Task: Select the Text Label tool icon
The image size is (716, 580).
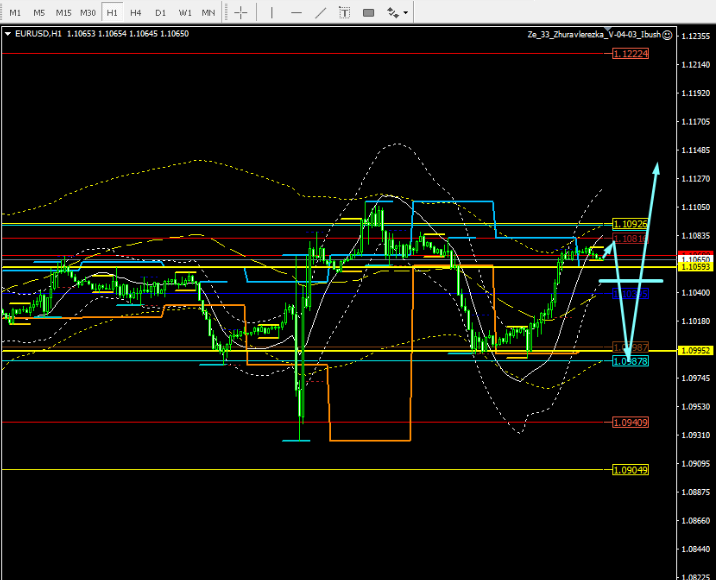Action: pos(368,13)
